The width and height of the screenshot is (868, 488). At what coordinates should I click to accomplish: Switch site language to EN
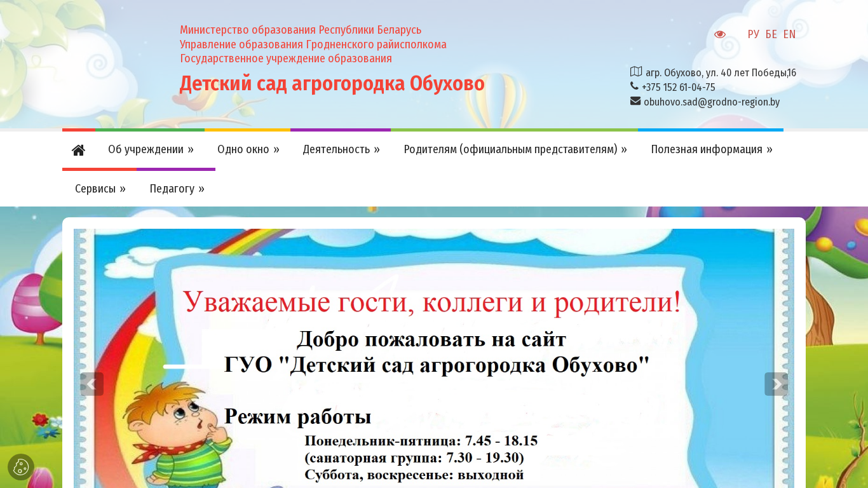[x=789, y=34]
